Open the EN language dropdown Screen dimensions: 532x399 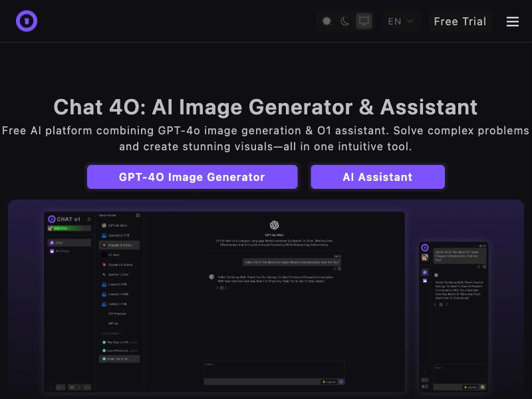(x=400, y=21)
